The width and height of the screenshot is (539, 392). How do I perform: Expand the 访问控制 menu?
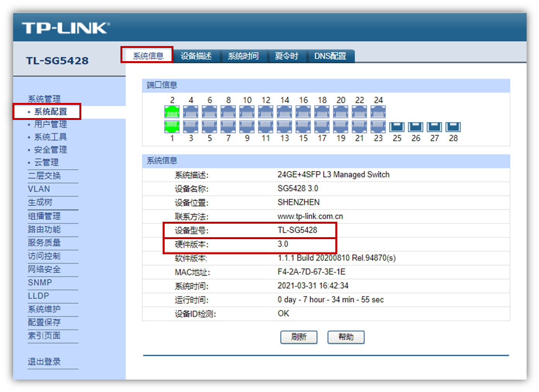(44, 256)
